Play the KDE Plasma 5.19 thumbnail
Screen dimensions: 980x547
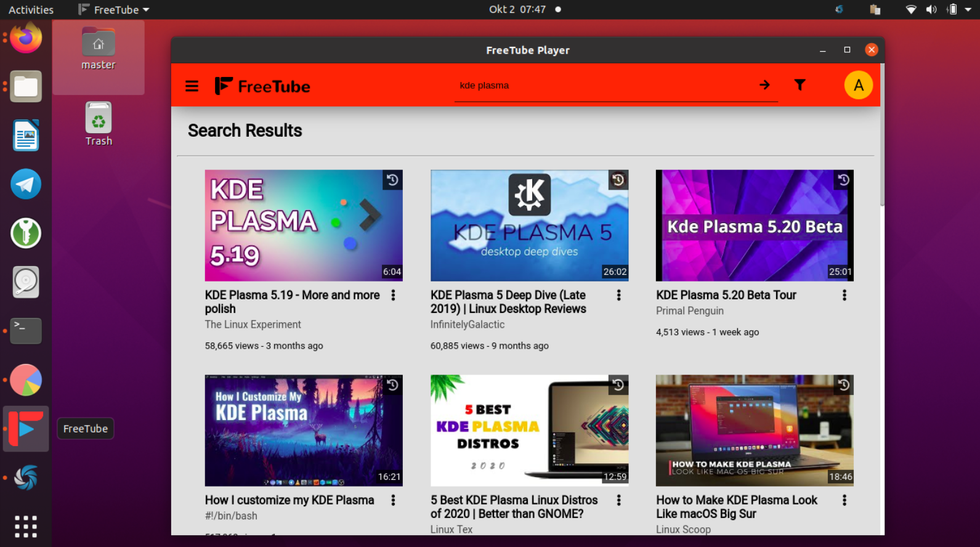coord(304,225)
